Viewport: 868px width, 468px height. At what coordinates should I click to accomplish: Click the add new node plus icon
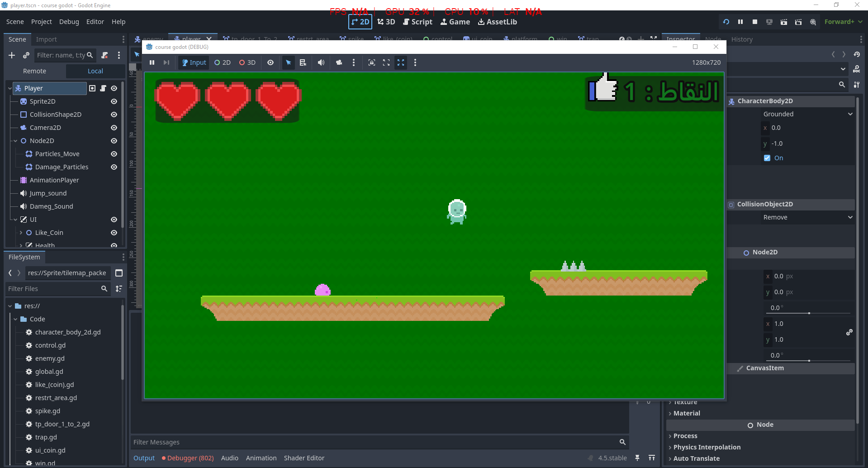12,55
